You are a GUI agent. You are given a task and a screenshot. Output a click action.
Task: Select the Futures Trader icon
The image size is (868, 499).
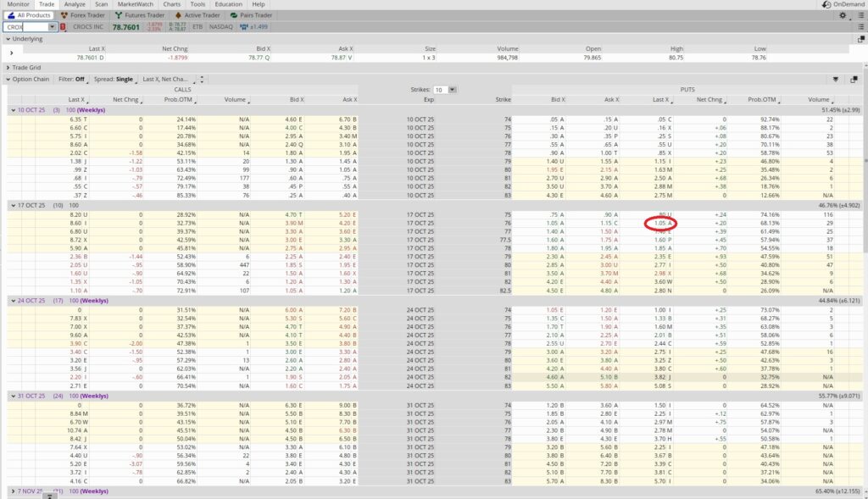tap(120, 14)
